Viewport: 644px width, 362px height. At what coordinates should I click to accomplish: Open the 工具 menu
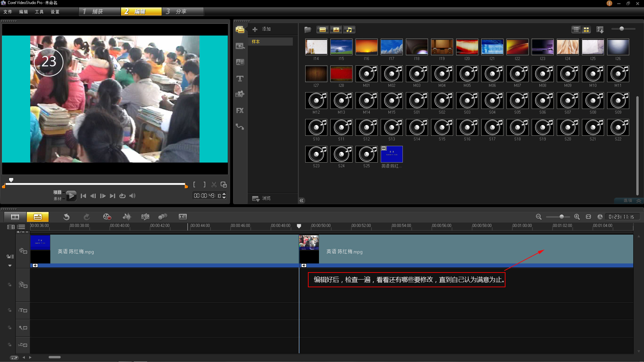pyautogui.click(x=39, y=12)
